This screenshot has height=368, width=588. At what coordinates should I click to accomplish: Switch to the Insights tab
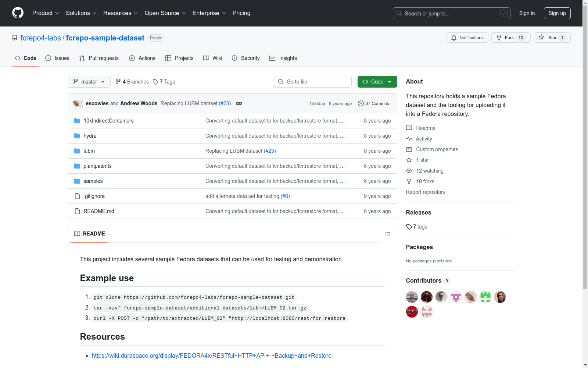click(x=283, y=58)
